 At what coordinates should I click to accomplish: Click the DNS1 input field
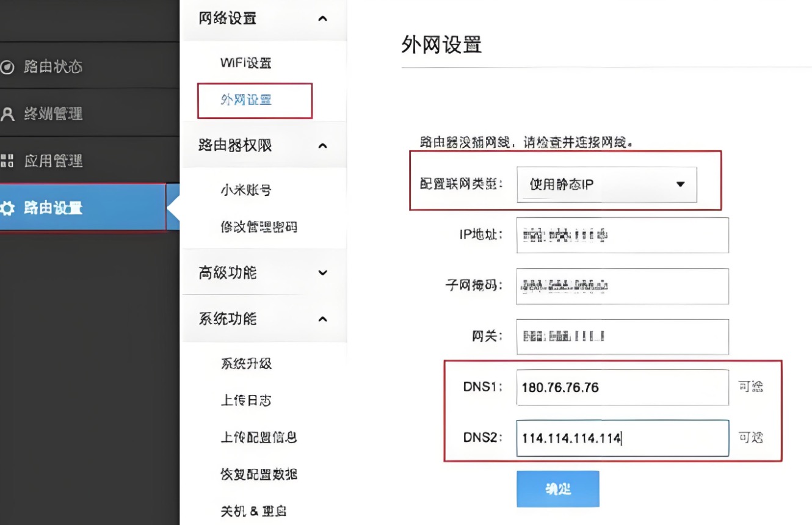[622, 388]
